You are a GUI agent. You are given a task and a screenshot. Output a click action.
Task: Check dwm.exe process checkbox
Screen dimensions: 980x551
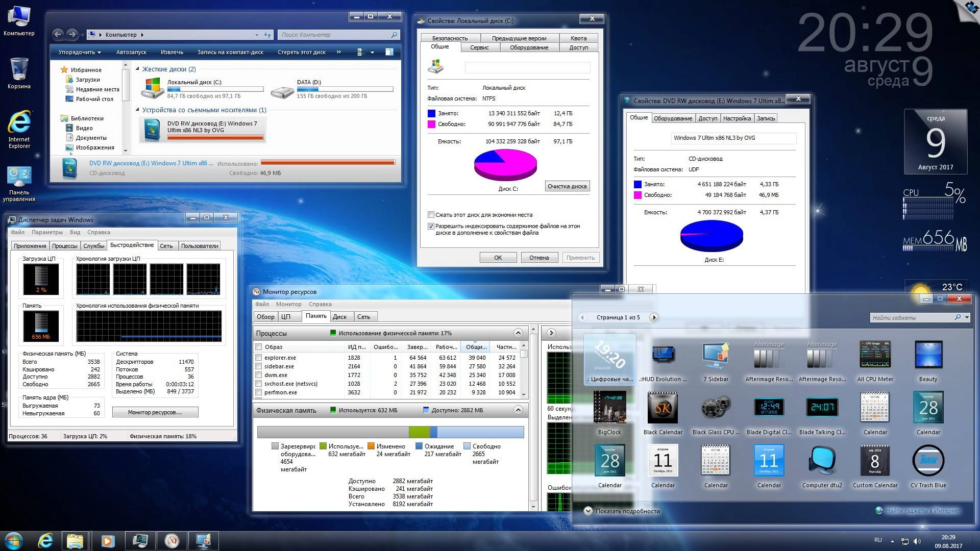tap(259, 375)
